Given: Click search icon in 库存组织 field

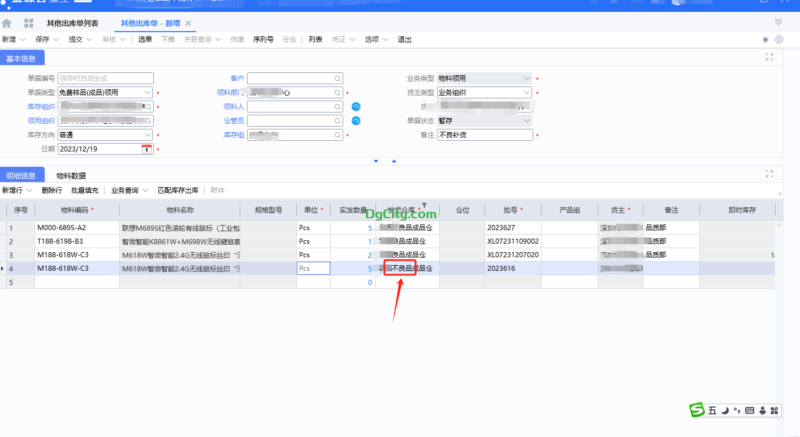Looking at the screenshot, I should (x=148, y=107).
